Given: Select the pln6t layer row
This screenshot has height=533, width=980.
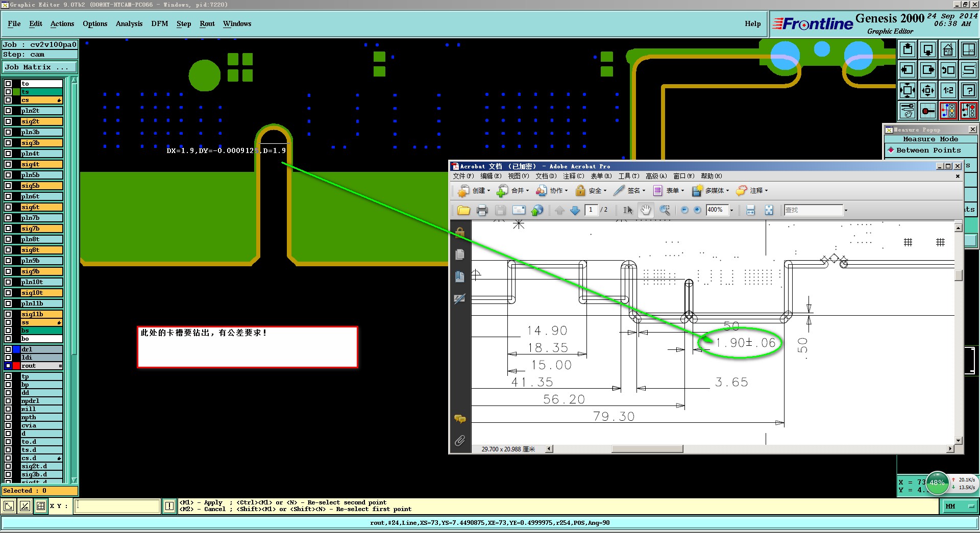Looking at the screenshot, I should 41,196.
